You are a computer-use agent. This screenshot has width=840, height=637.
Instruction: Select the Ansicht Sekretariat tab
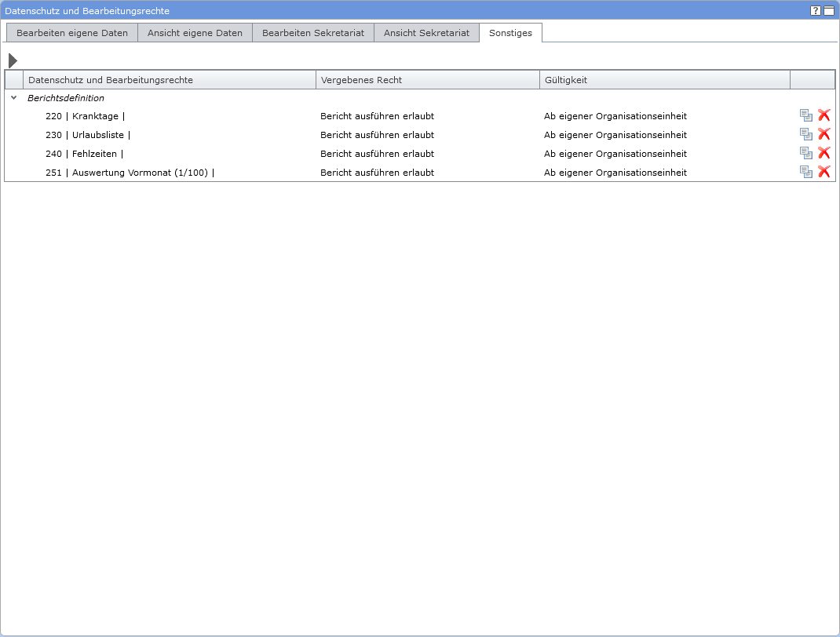tap(426, 33)
